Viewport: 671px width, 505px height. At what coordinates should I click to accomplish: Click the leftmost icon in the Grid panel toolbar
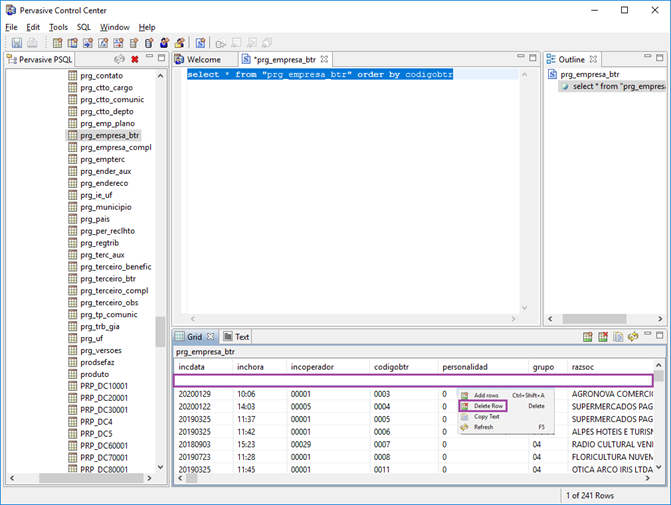588,337
